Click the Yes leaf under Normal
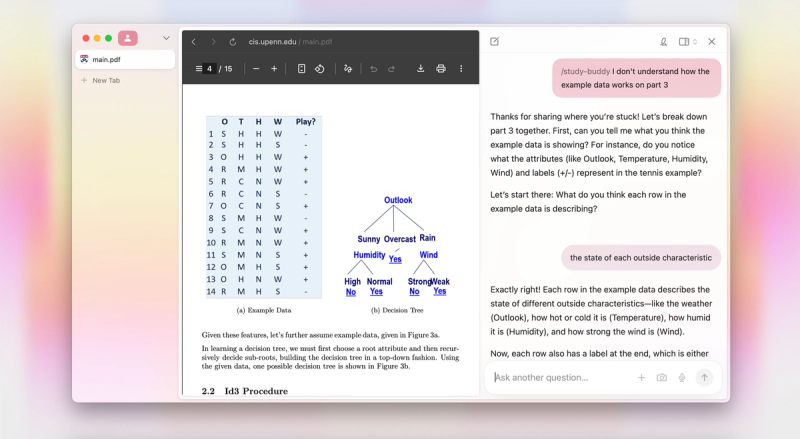The image size is (800, 439). click(x=376, y=291)
